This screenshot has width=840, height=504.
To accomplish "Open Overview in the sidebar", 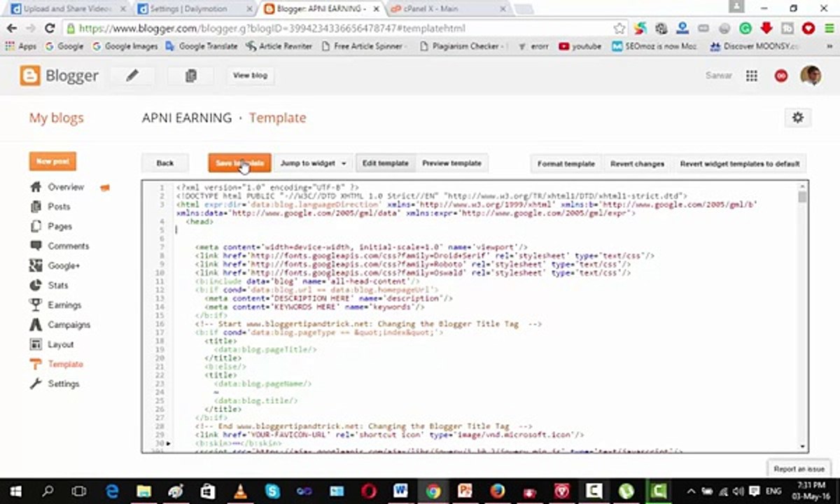I will pyautogui.click(x=66, y=187).
